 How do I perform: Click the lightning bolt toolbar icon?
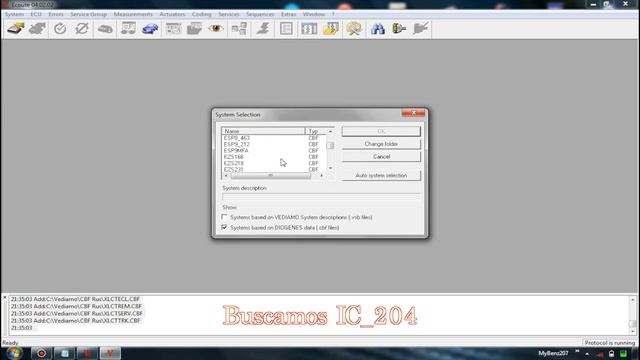coord(263,29)
